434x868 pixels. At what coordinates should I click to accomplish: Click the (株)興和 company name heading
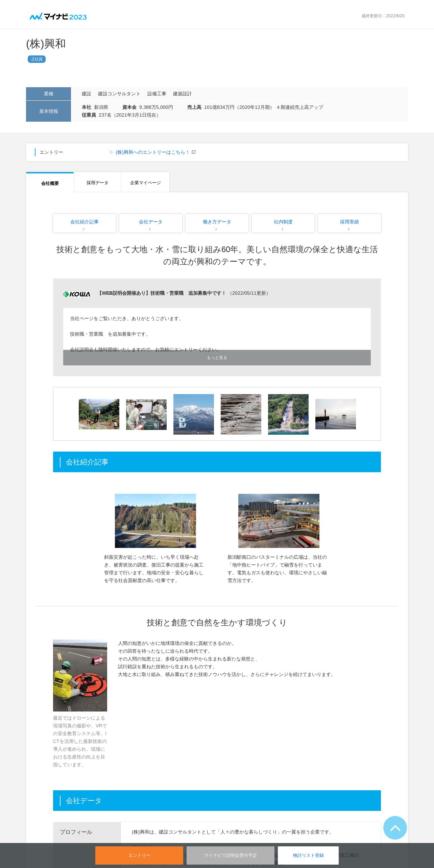[46, 44]
